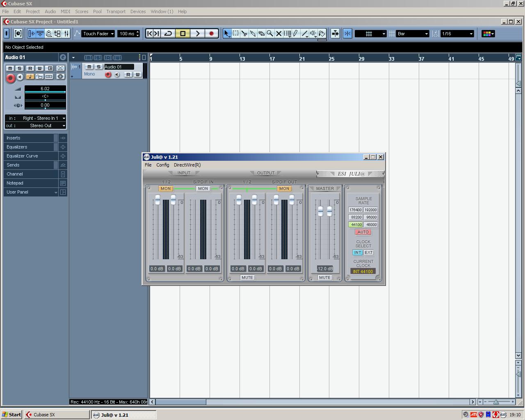Select the 44100 sample rate button
The height and width of the screenshot is (420, 525).
356,225
